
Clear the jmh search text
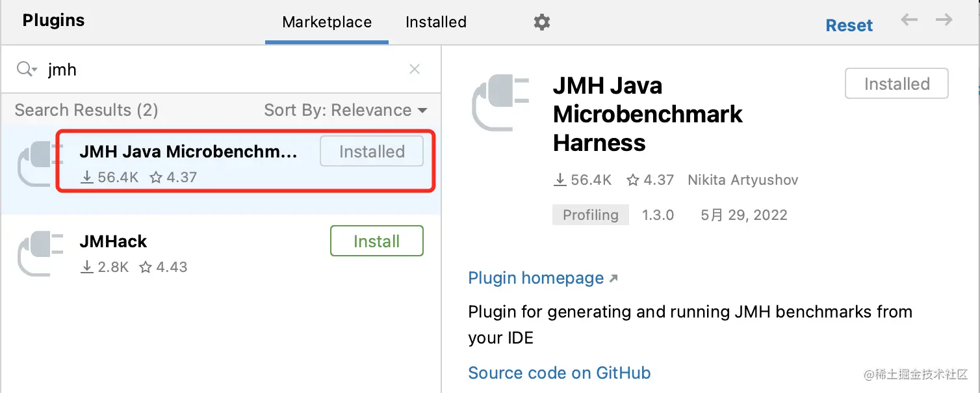click(x=415, y=69)
